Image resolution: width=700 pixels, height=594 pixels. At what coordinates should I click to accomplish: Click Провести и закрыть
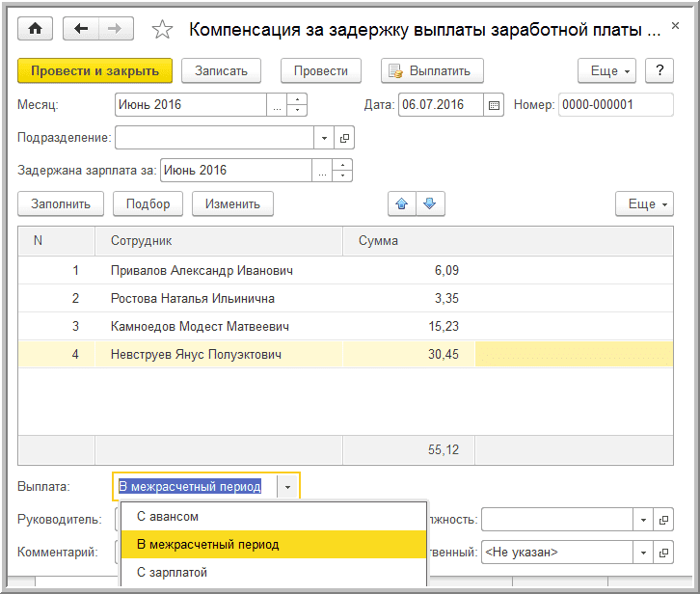[x=94, y=70]
